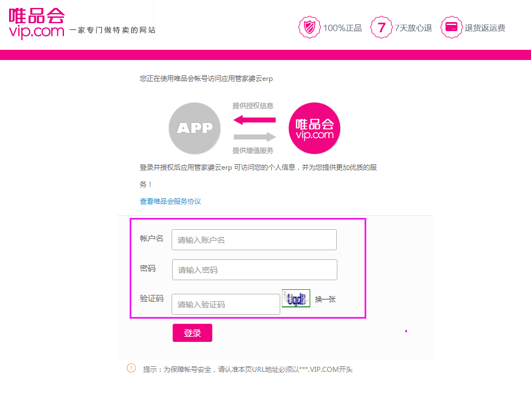Click the 7天放心退 badge icon

pyautogui.click(x=382, y=27)
